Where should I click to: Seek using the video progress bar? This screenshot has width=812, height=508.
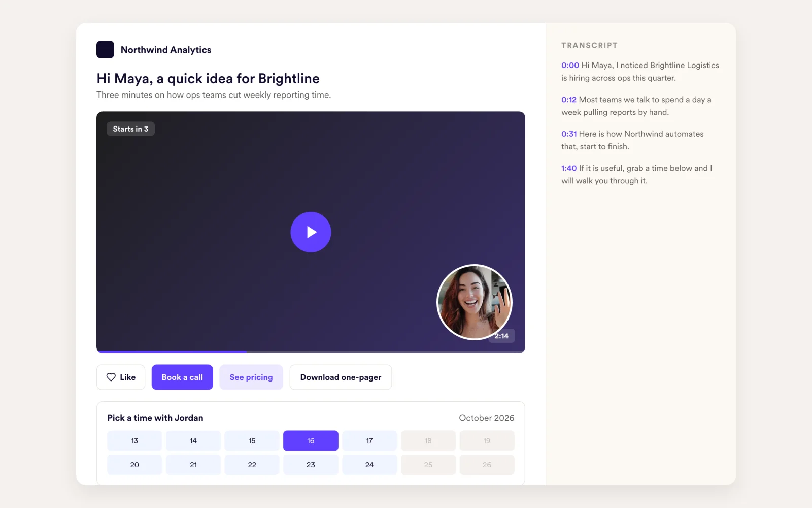click(311, 351)
